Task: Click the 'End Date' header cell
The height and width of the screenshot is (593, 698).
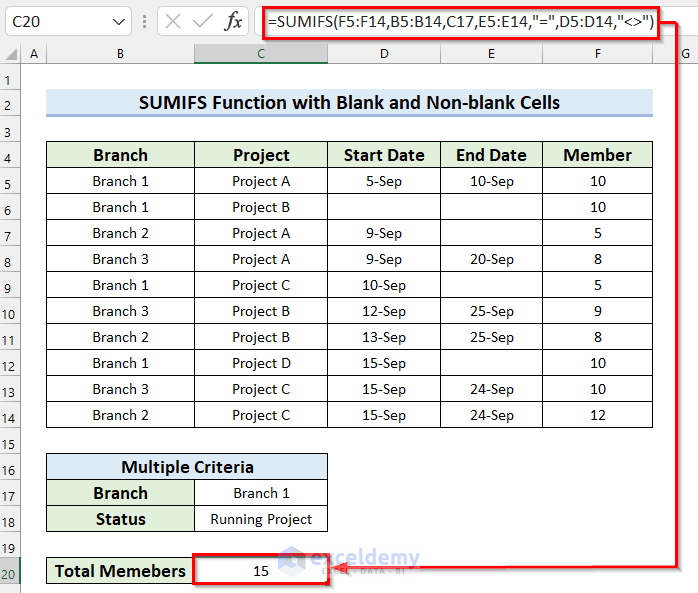Action: (491, 155)
